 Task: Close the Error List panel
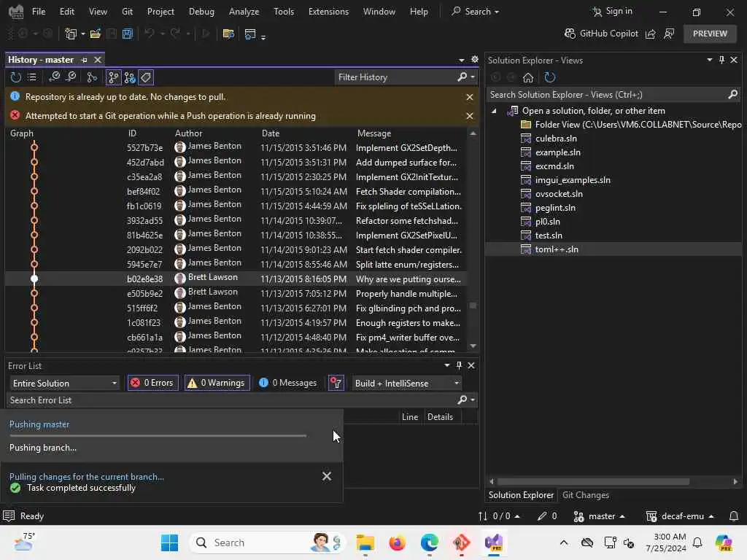[x=471, y=365]
